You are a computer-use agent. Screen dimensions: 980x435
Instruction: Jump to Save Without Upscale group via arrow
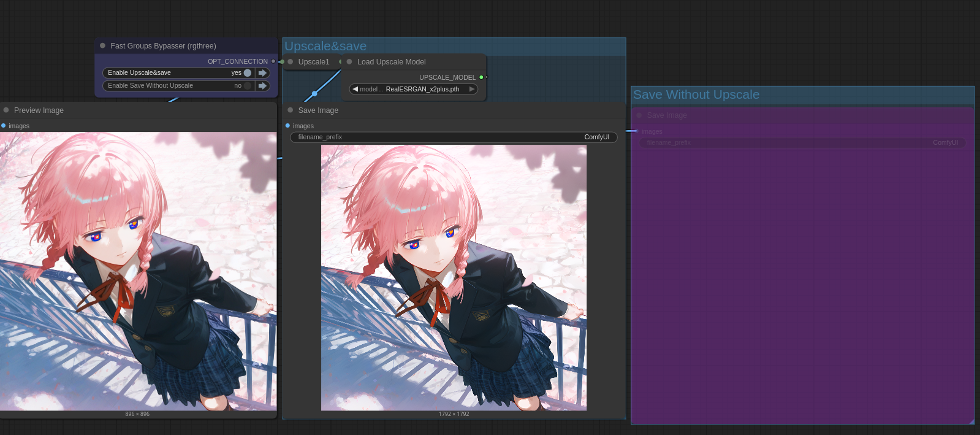coord(263,86)
